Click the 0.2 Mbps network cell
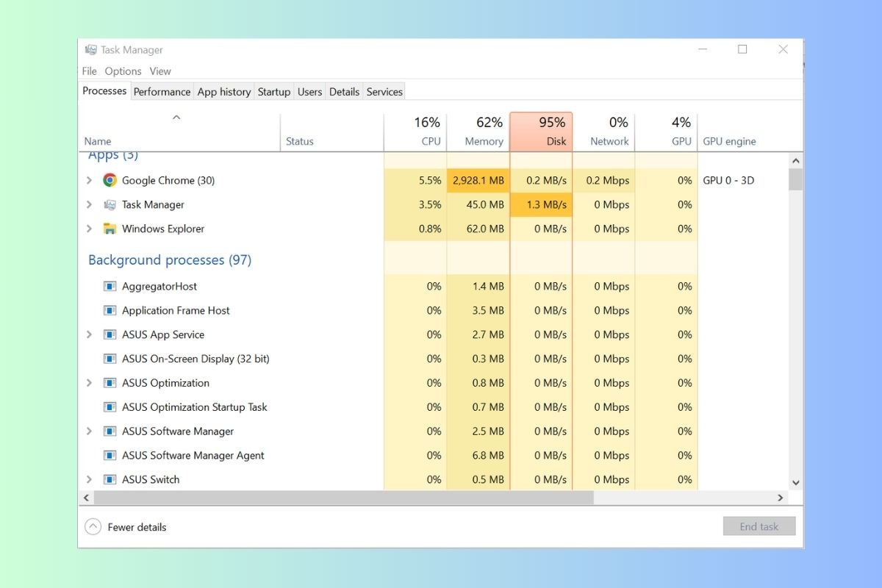882x588 pixels. [x=603, y=180]
